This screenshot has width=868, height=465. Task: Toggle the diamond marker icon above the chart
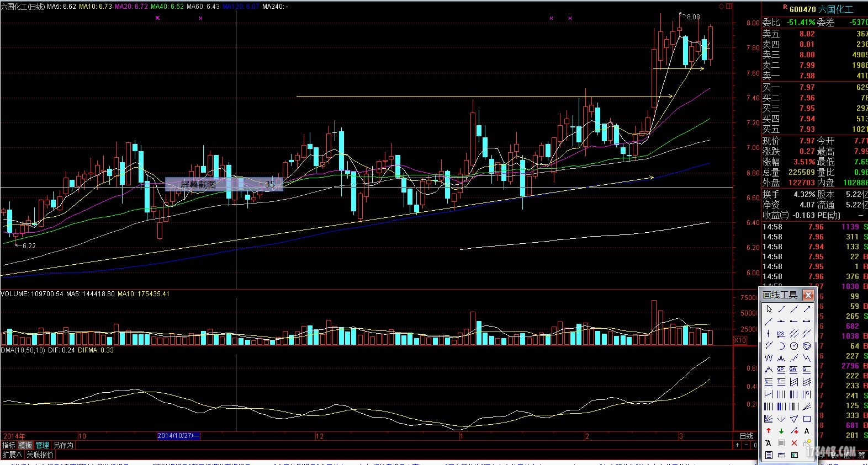pos(721,7)
